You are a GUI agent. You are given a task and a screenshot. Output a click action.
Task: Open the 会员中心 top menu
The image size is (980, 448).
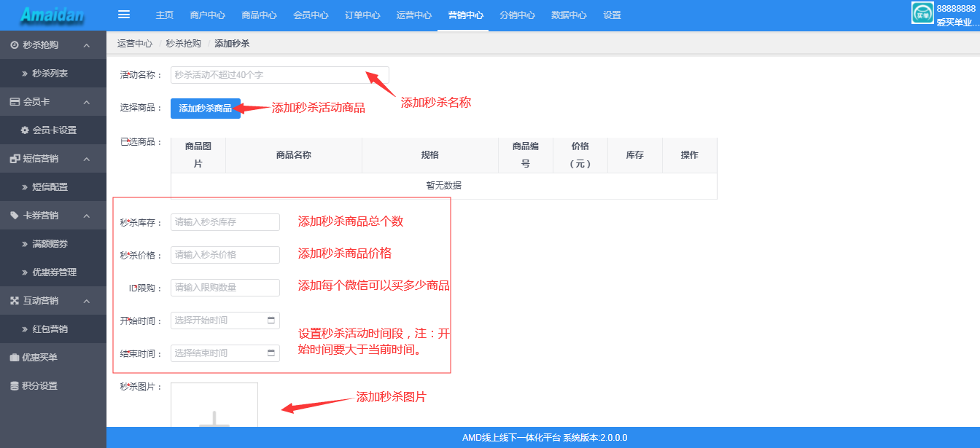pyautogui.click(x=311, y=15)
